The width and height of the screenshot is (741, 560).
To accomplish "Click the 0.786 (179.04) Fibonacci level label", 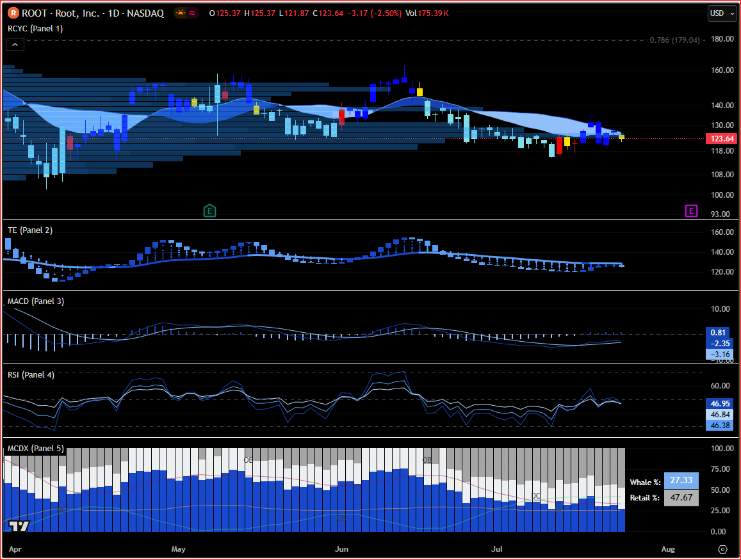I will click(x=674, y=40).
